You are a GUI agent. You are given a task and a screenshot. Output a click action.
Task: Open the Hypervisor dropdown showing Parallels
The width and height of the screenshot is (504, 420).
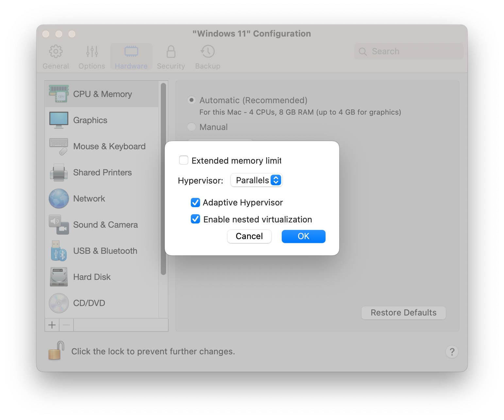click(257, 180)
